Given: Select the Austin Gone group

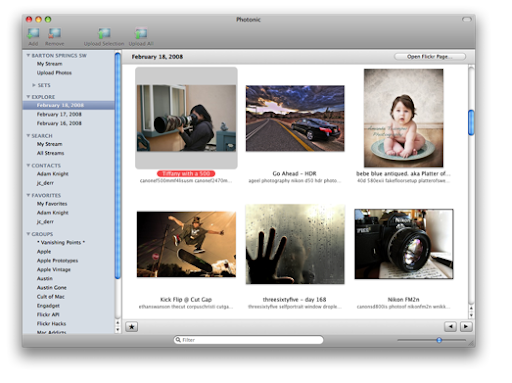Looking at the screenshot, I should 52,288.
